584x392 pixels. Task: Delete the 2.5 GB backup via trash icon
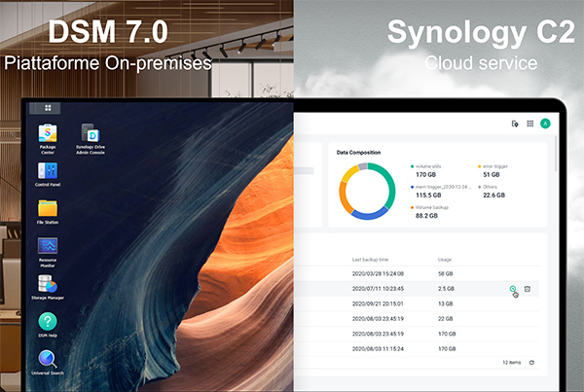pos(528,289)
